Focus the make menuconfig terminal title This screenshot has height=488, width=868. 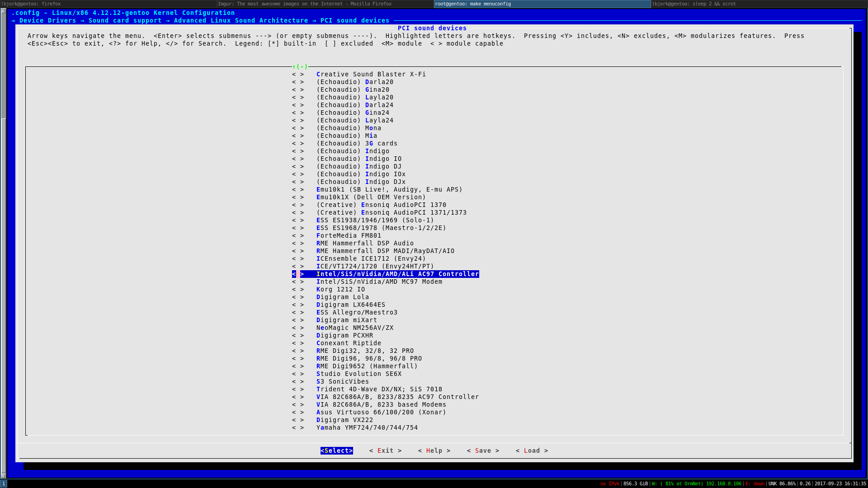pyautogui.click(x=472, y=4)
